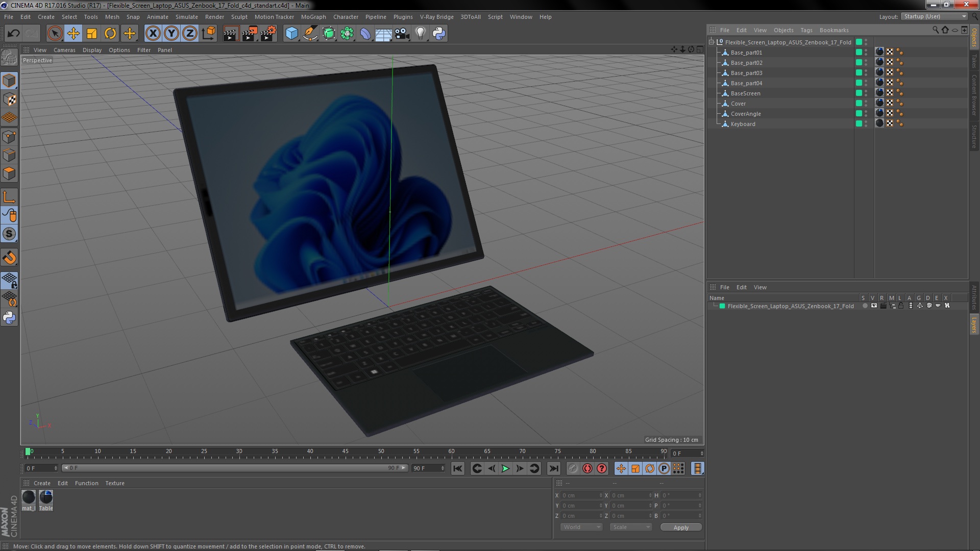Toggle layer visibility eye icon
The image size is (980, 551).
coord(874,306)
